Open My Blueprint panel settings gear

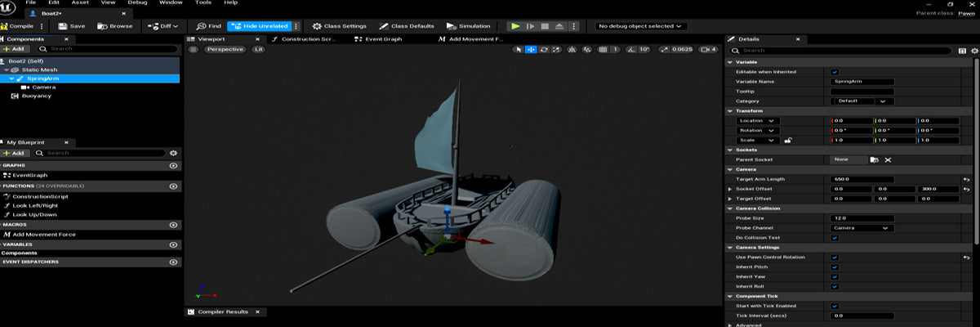(173, 153)
